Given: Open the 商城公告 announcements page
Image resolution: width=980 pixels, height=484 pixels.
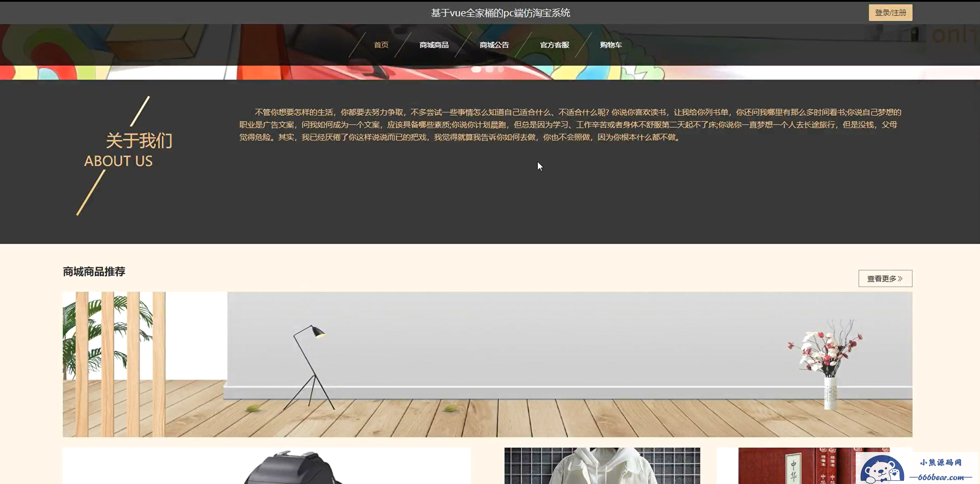Looking at the screenshot, I should tap(494, 45).
